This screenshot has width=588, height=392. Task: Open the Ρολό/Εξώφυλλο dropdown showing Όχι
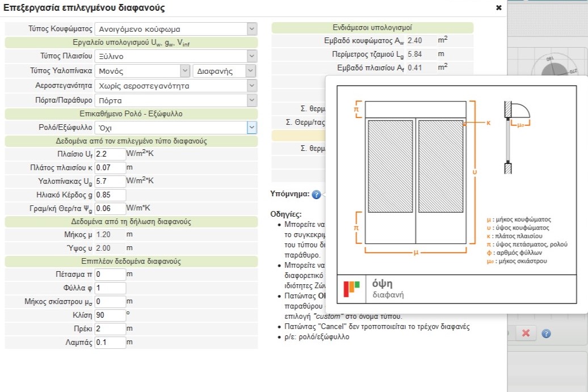(176, 128)
